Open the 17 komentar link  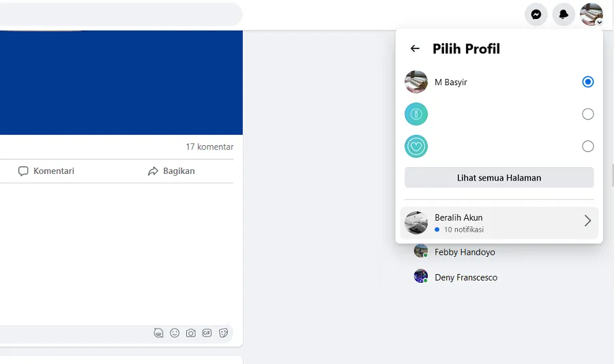(209, 147)
